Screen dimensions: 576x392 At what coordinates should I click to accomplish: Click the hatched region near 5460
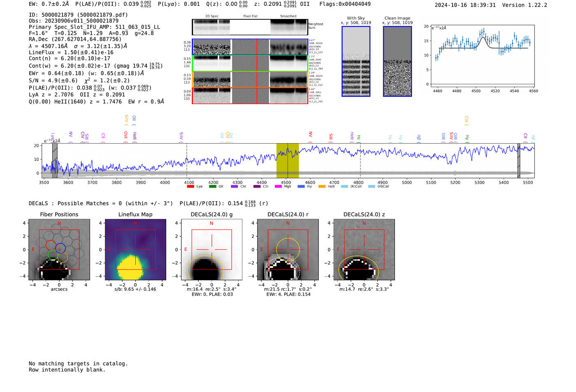(519, 160)
